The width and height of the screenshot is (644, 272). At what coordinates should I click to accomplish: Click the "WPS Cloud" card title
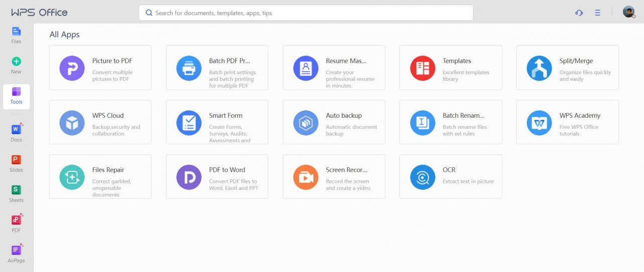tap(108, 116)
